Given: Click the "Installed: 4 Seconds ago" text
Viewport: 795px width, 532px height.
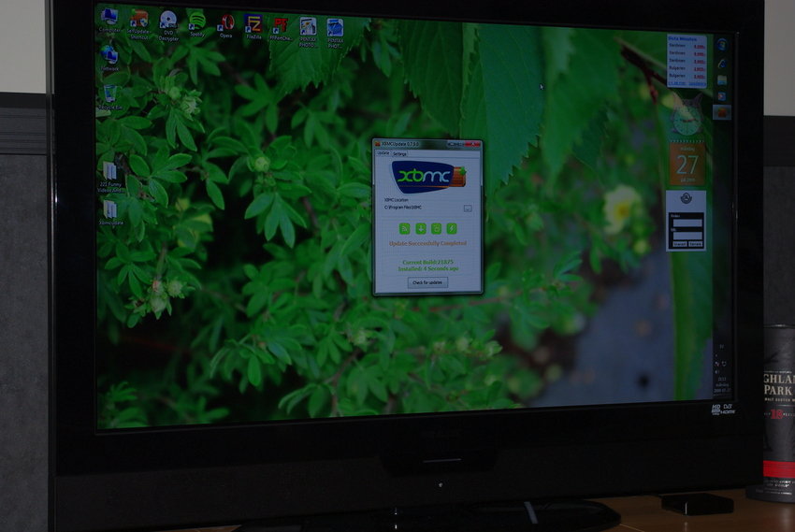Looking at the screenshot, I should coord(428,269).
